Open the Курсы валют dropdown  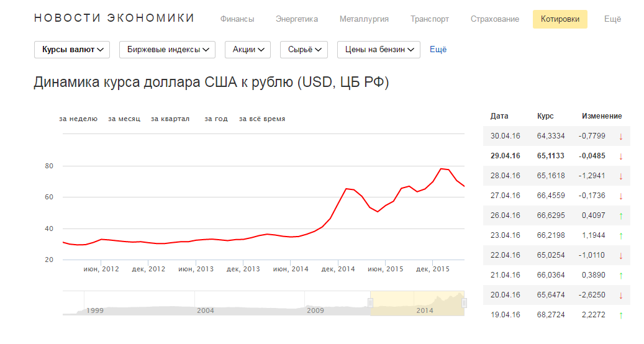point(71,50)
